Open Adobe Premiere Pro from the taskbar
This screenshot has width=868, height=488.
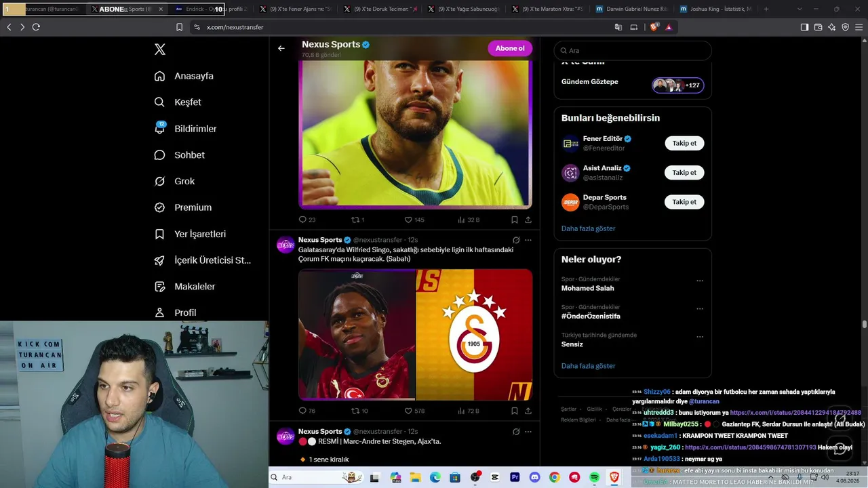click(x=515, y=477)
